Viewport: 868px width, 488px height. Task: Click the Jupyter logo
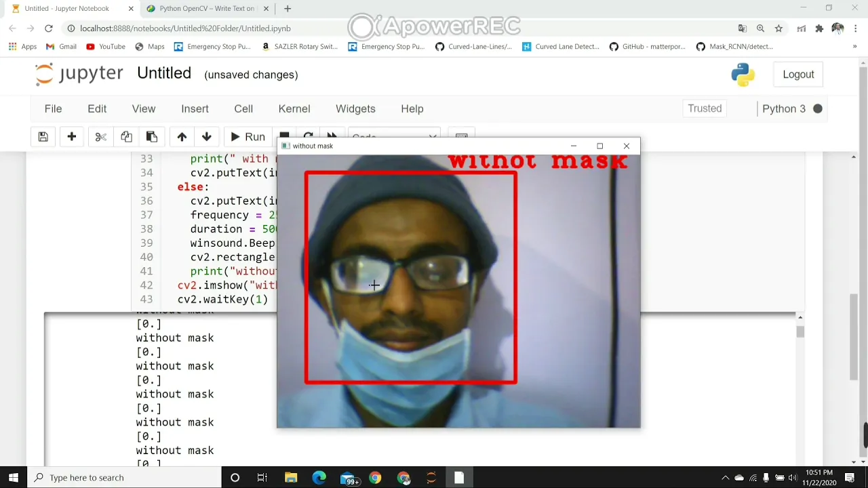79,74
